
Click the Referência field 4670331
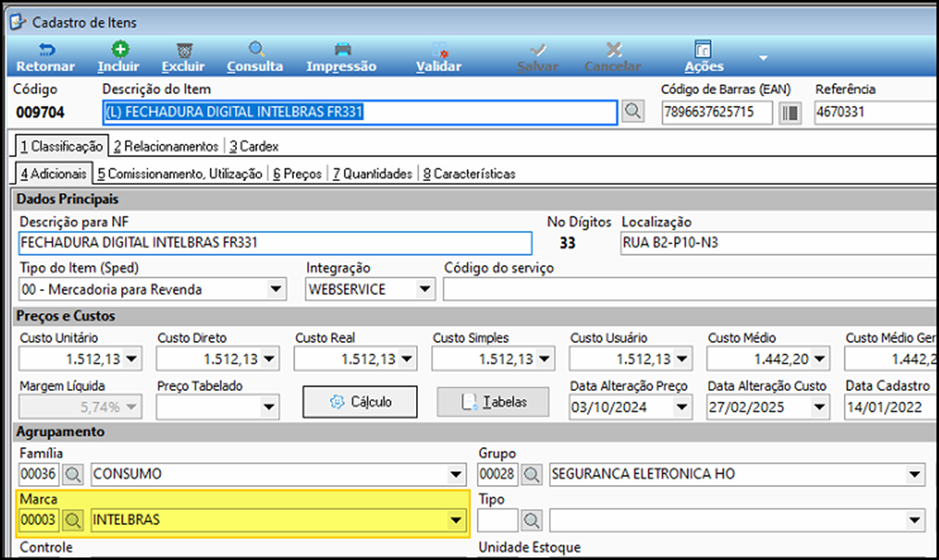point(876,112)
